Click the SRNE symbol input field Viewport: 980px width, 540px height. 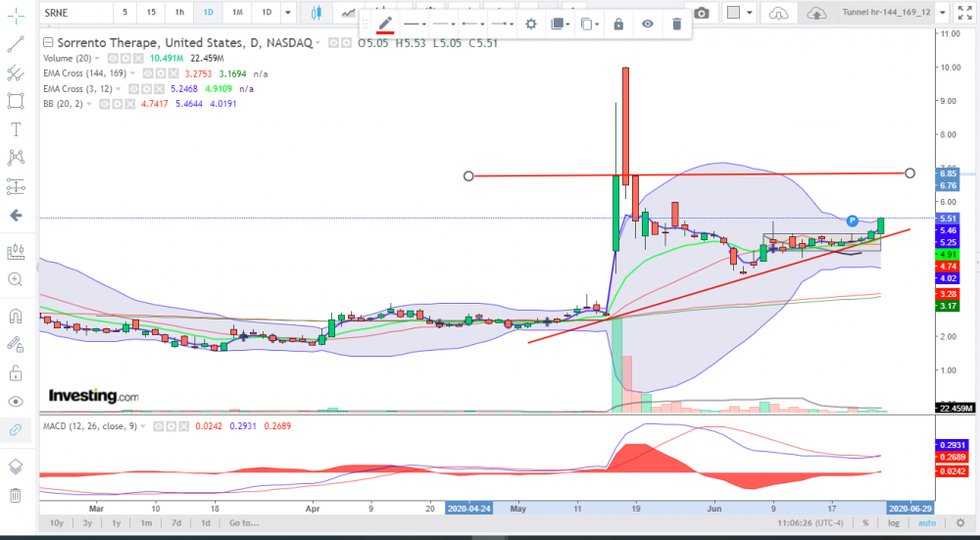click(x=76, y=13)
